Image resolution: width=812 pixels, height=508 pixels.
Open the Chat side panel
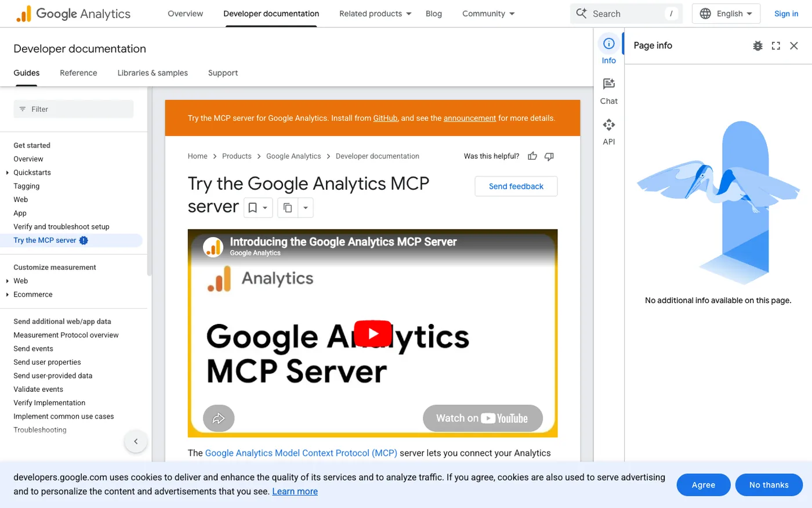tap(608, 92)
